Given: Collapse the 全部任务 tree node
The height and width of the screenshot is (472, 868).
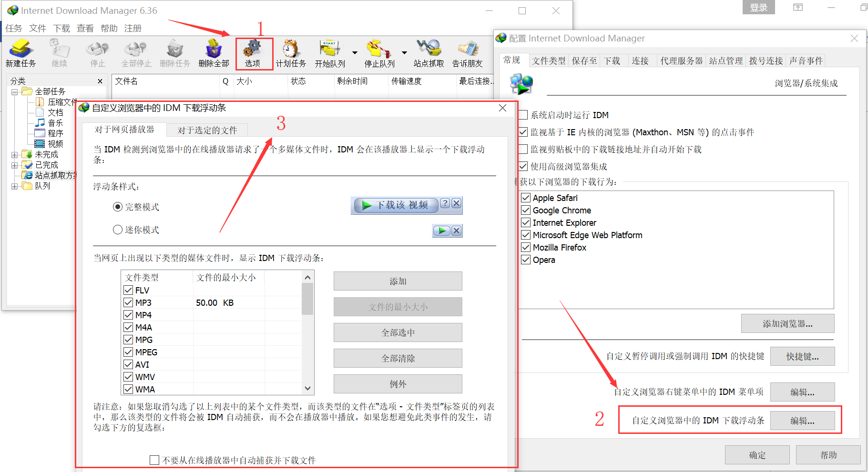Looking at the screenshot, I should 15,91.
